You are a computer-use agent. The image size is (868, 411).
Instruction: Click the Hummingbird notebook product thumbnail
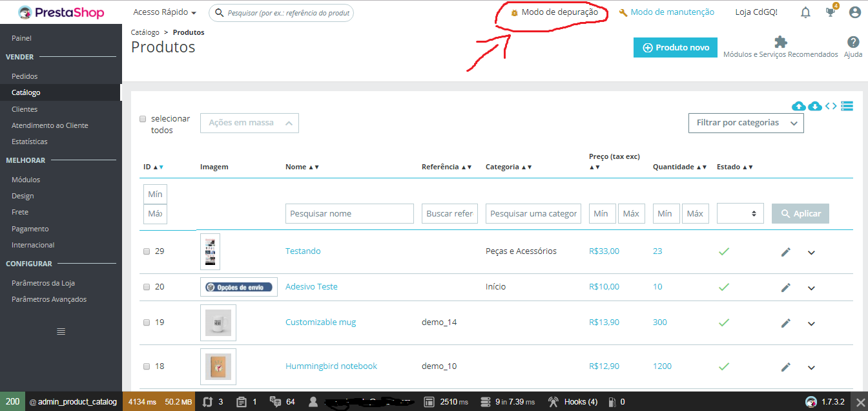tap(218, 366)
